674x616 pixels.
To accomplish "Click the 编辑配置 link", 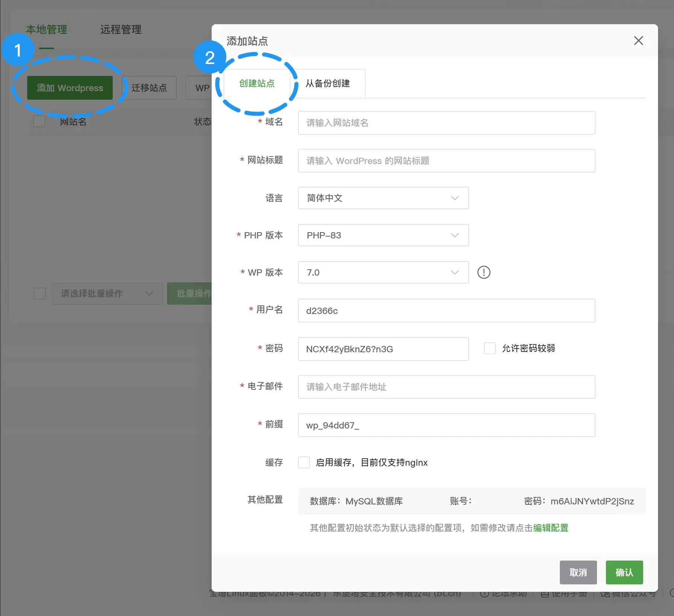I will coord(551,528).
